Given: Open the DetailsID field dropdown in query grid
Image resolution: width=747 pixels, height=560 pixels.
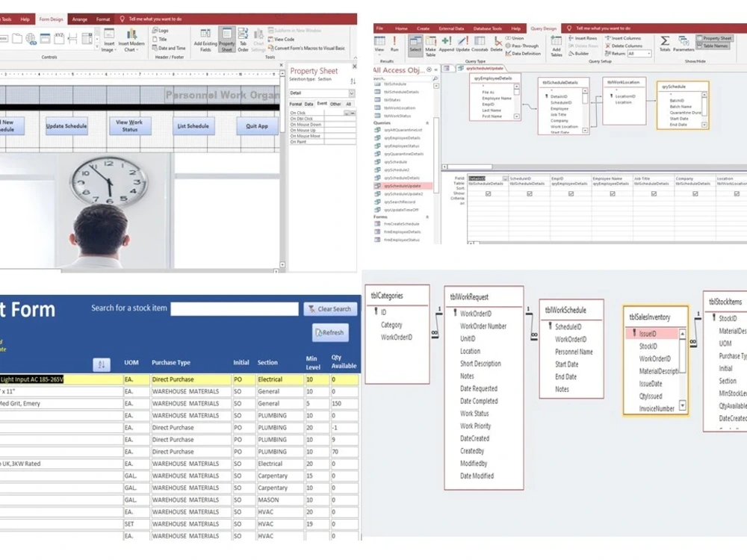Looking at the screenshot, I should click(x=505, y=178).
